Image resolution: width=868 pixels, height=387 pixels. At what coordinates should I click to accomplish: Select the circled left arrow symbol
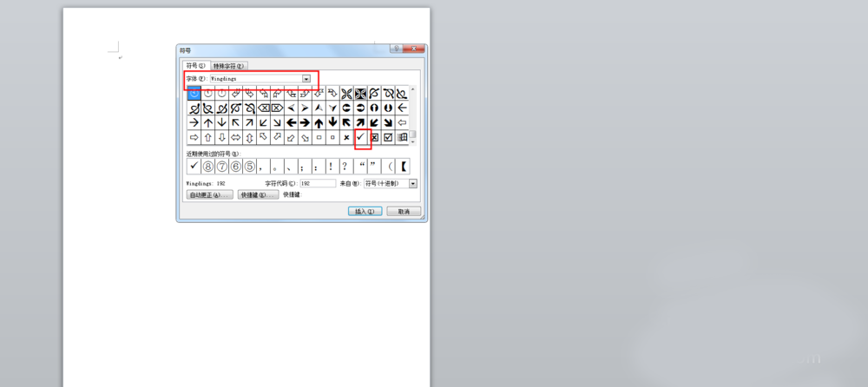346,108
